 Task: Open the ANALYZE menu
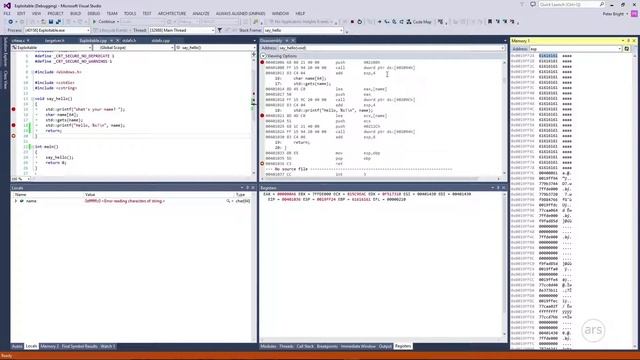coord(201,13)
